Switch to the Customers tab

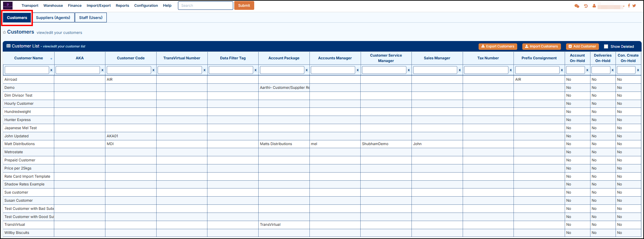pos(17,18)
